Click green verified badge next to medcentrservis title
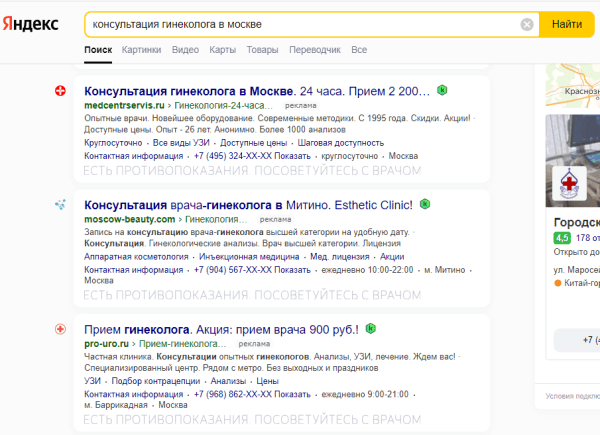Viewport: 600px width, 435px height. point(442,90)
